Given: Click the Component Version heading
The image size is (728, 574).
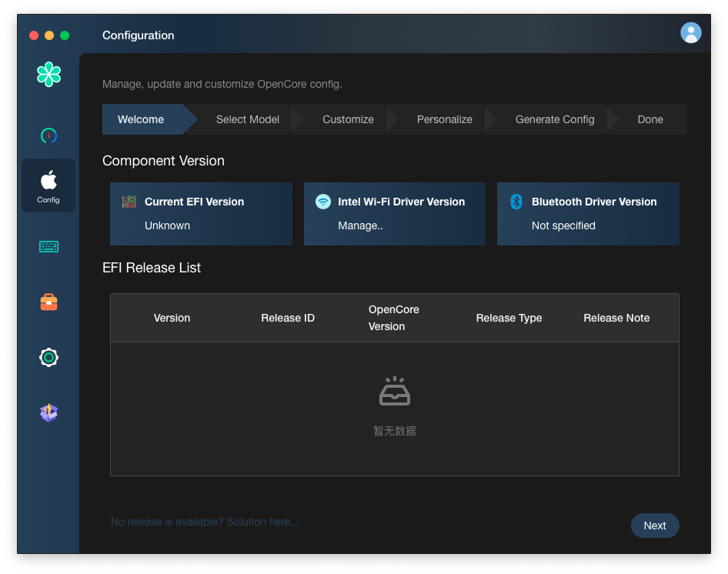Looking at the screenshot, I should coord(163,161).
